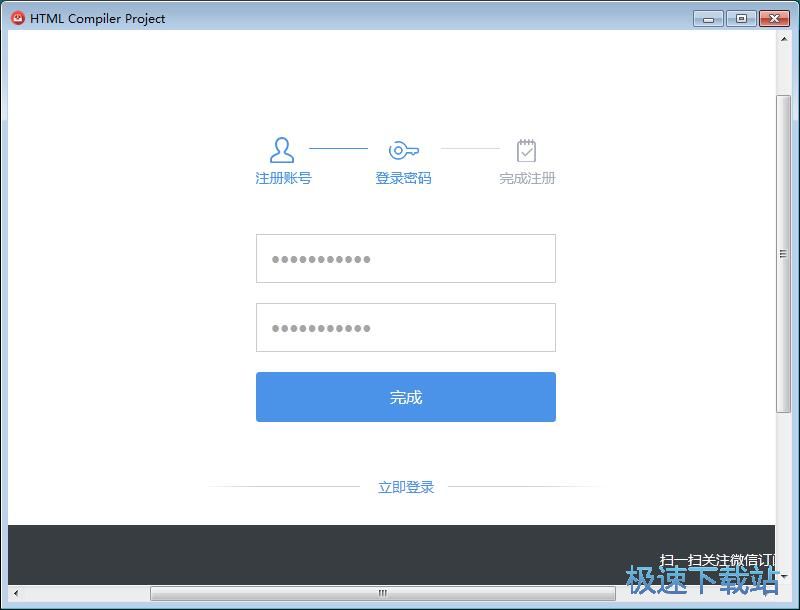Click the horizontal scrollbar thumb
This screenshot has width=800, height=610.
click(x=383, y=593)
